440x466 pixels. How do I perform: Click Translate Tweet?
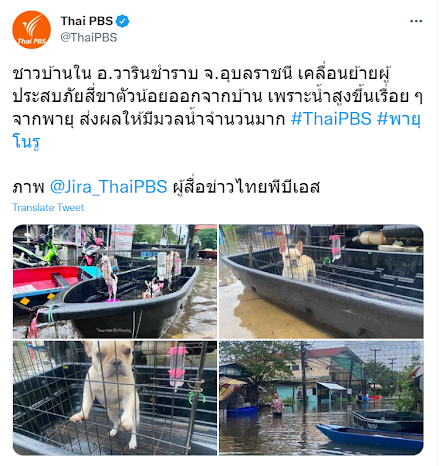tap(48, 207)
